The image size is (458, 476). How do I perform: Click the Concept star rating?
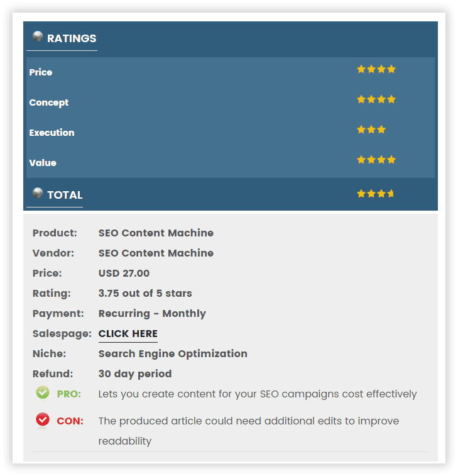tap(376, 99)
